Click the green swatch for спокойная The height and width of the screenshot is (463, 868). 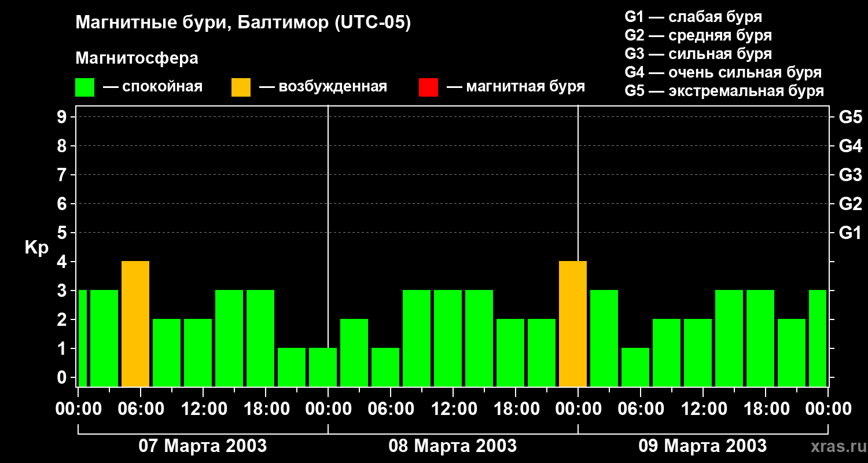coord(84,87)
